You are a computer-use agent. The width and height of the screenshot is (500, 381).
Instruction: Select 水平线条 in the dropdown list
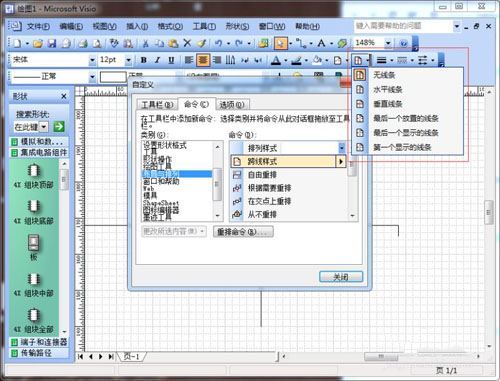pyautogui.click(x=407, y=89)
